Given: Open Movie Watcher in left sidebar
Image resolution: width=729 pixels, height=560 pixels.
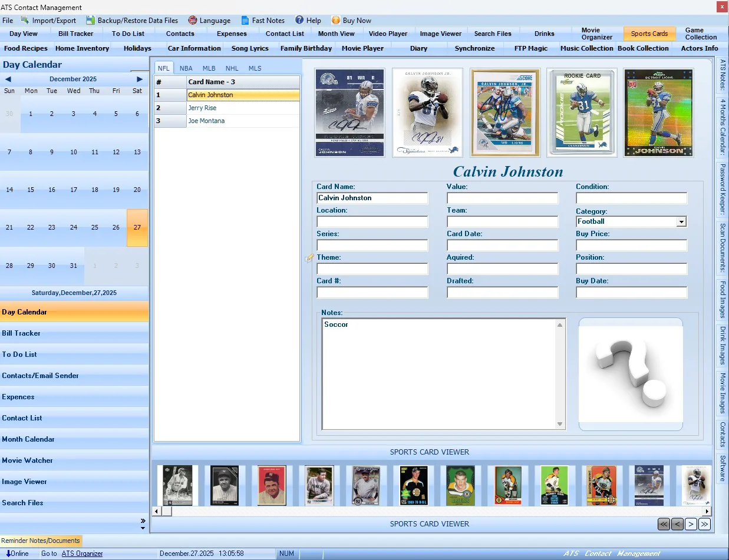Looking at the screenshot, I should point(74,460).
